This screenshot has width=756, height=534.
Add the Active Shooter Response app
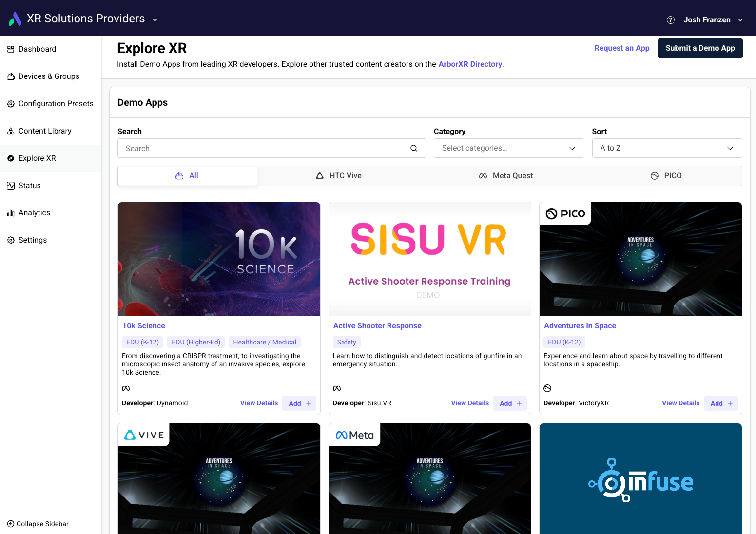point(510,403)
